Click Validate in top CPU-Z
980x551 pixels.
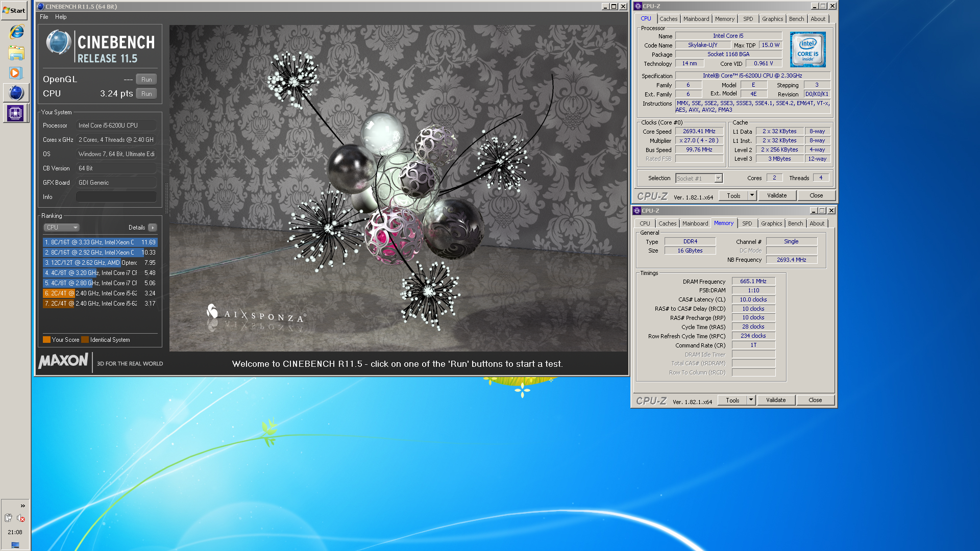(x=777, y=195)
